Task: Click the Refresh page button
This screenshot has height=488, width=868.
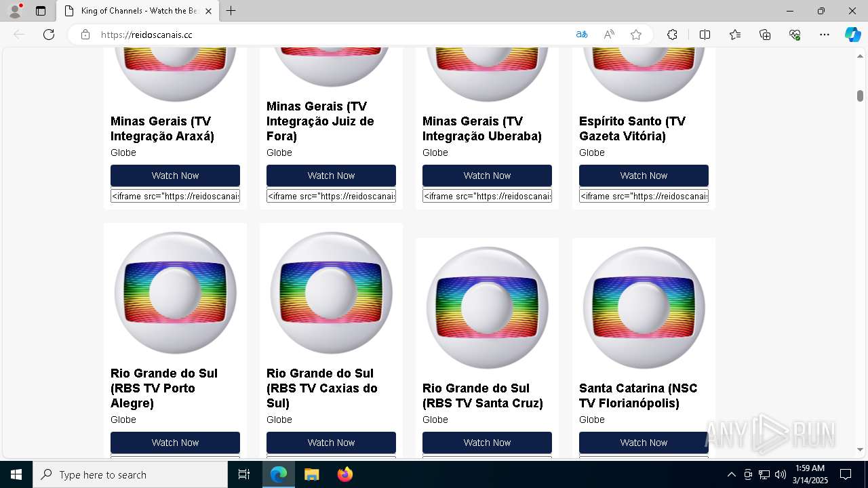Action: click(x=49, y=35)
